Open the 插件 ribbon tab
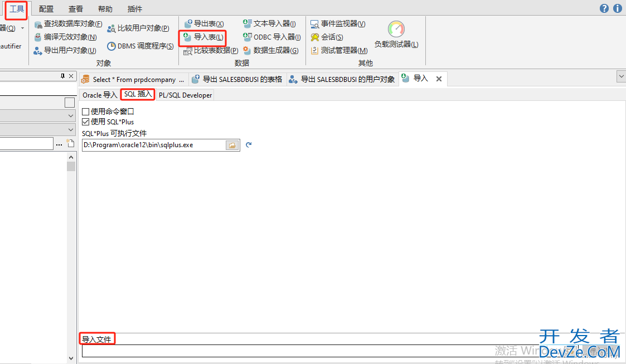 click(x=134, y=9)
